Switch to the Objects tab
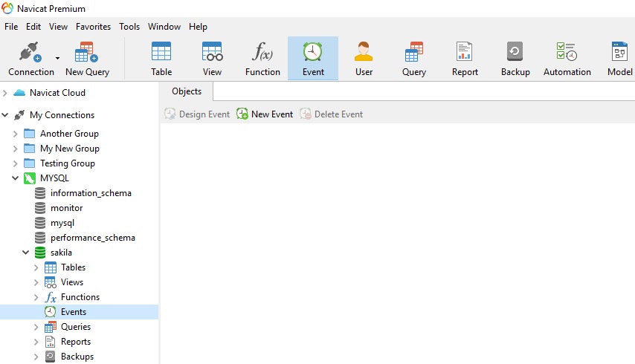This screenshot has height=364, width=635. tap(187, 91)
